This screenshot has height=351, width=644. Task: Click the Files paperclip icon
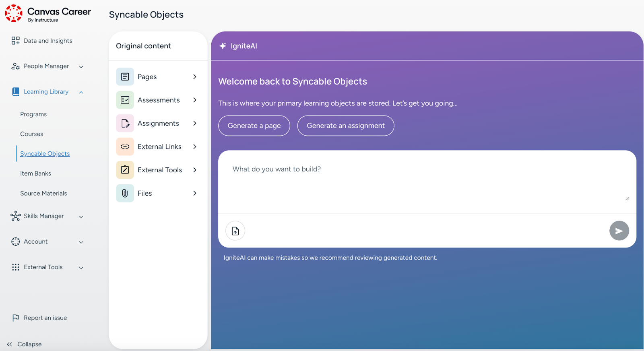tap(125, 193)
